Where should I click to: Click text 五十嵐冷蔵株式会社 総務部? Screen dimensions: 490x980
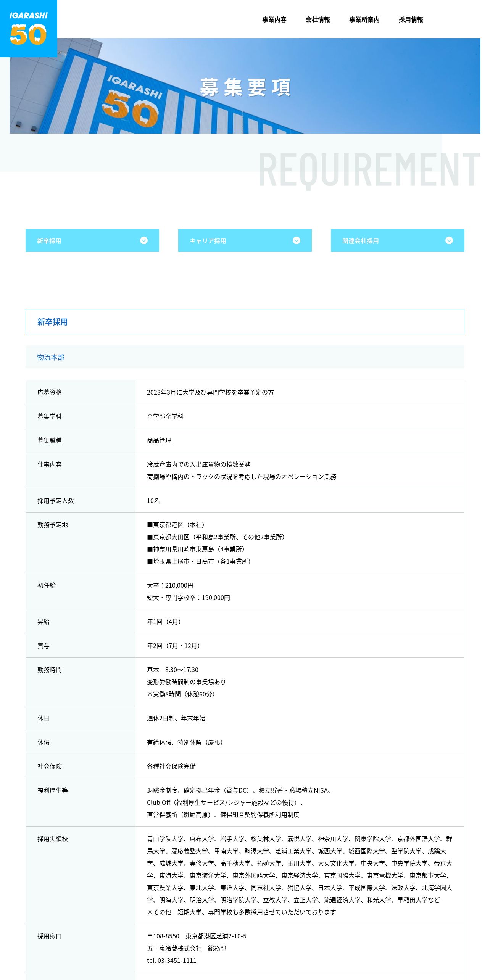click(187, 948)
